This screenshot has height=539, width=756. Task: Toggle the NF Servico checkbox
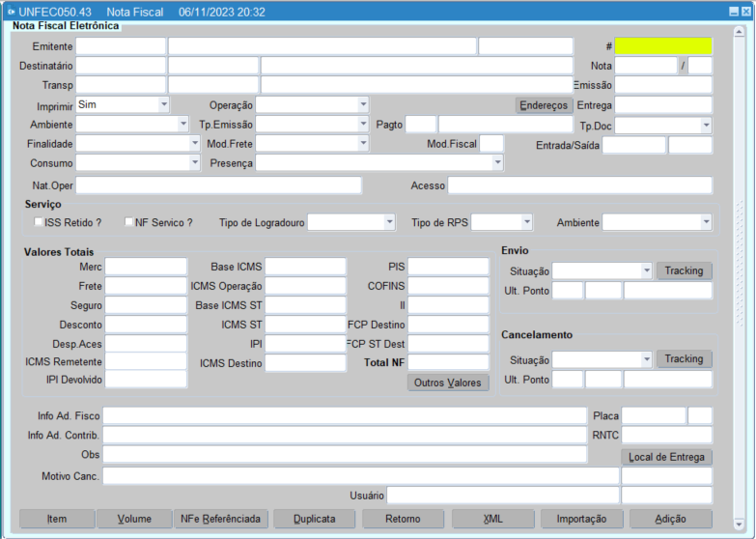tap(128, 222)
